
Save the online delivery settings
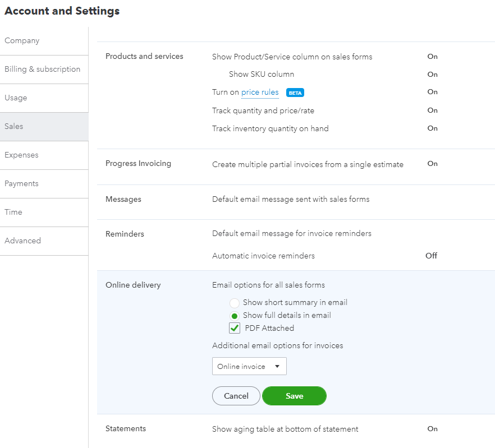pyautogui.click(x=294, y=396)
